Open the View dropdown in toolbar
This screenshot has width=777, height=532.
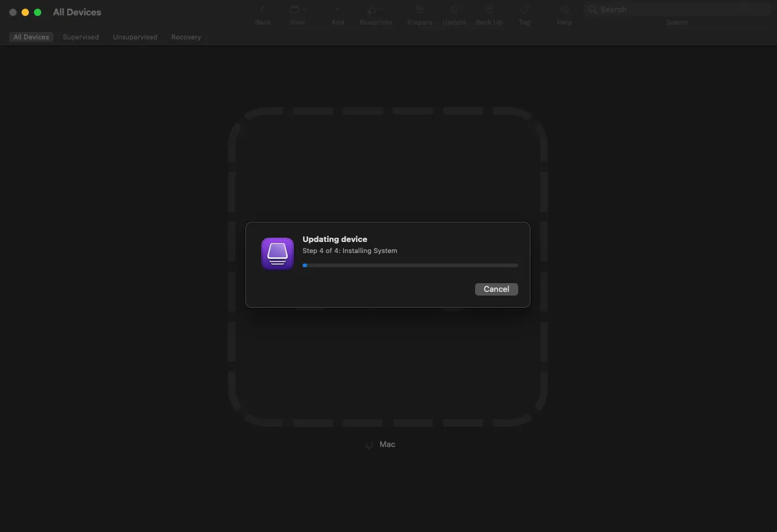(297, 10)
